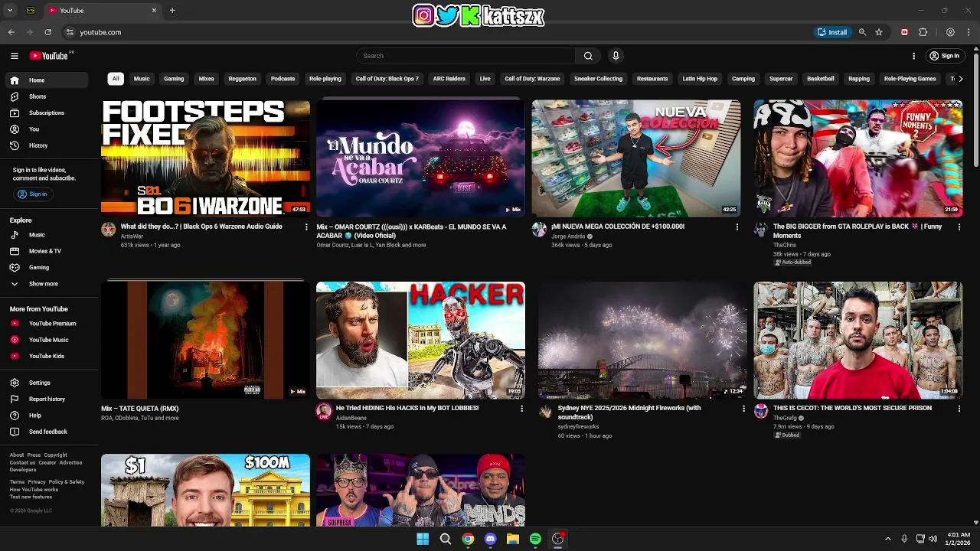Image resolution: width=980 pixels, height=551 pixels.
Task: Select the Sneaker Collecting chip
Action: click(598, 79)
